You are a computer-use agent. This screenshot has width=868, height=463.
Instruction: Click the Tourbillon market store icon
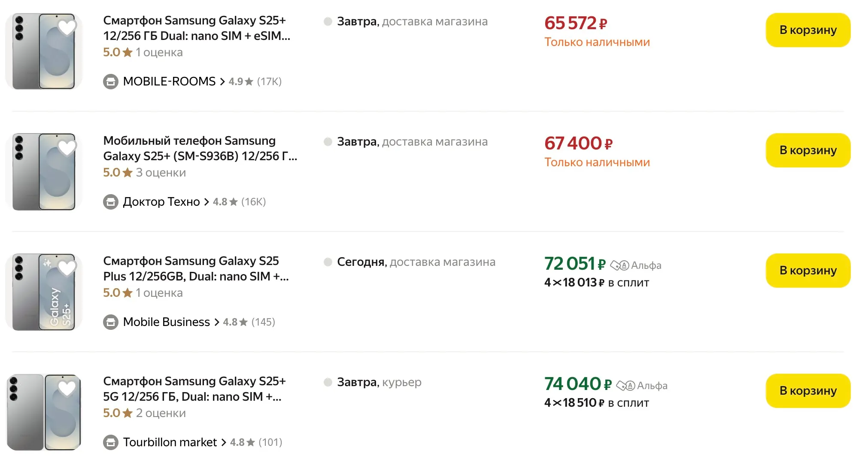pos(111,442)
